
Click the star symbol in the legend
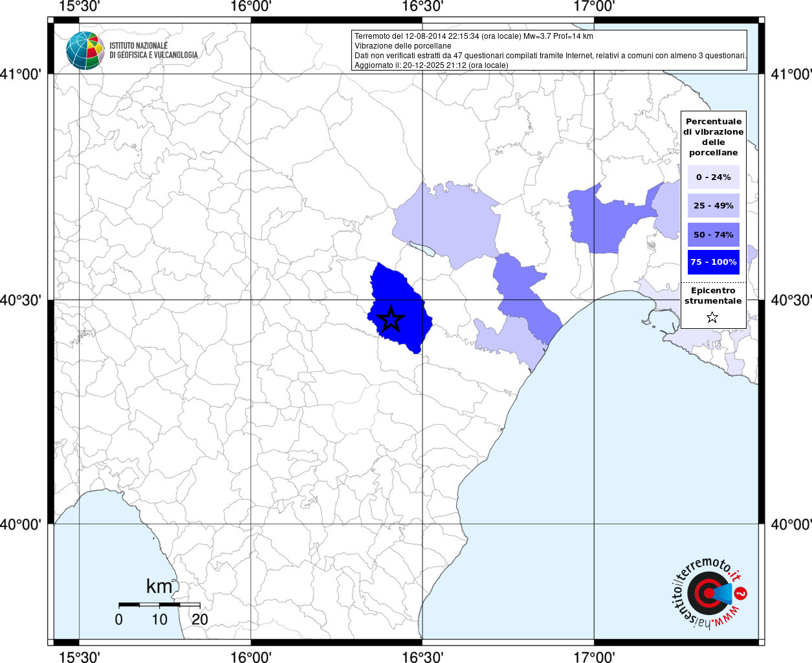(x=712, y=317)
